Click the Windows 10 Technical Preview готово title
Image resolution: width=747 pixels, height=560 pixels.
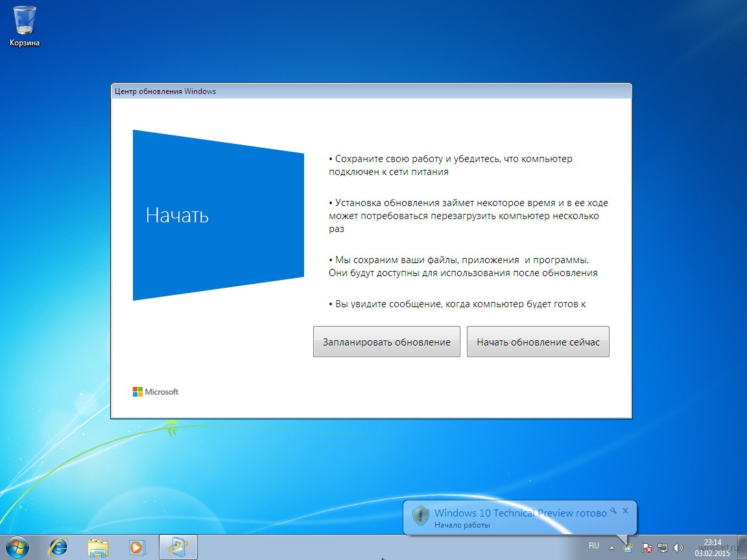click(x=520, y=513)
